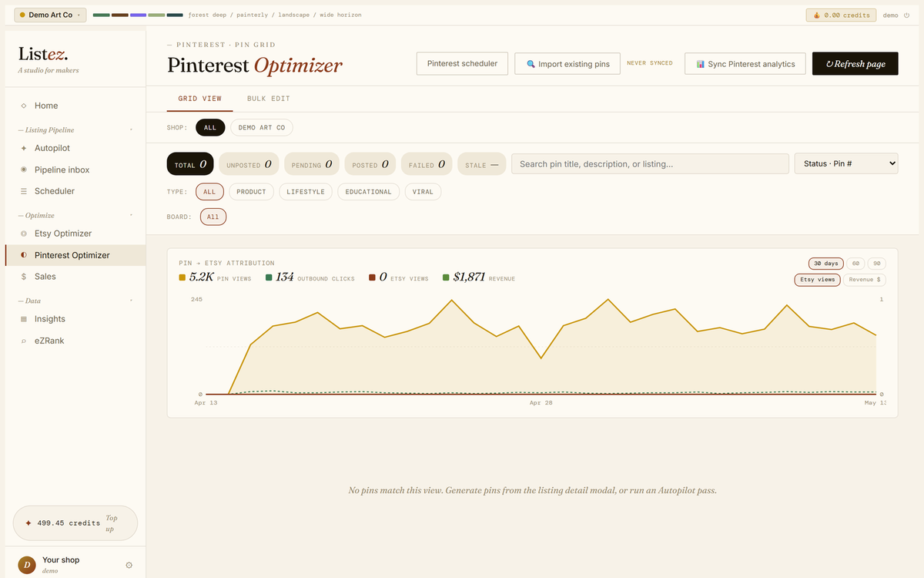Click the Insights grid icon
Screen dimensions: 924x578
coord(24,319)
